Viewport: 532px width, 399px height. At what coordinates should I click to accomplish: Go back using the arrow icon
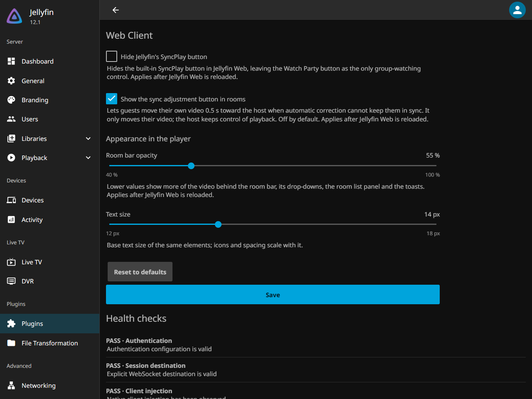click(x=116, y=10)
